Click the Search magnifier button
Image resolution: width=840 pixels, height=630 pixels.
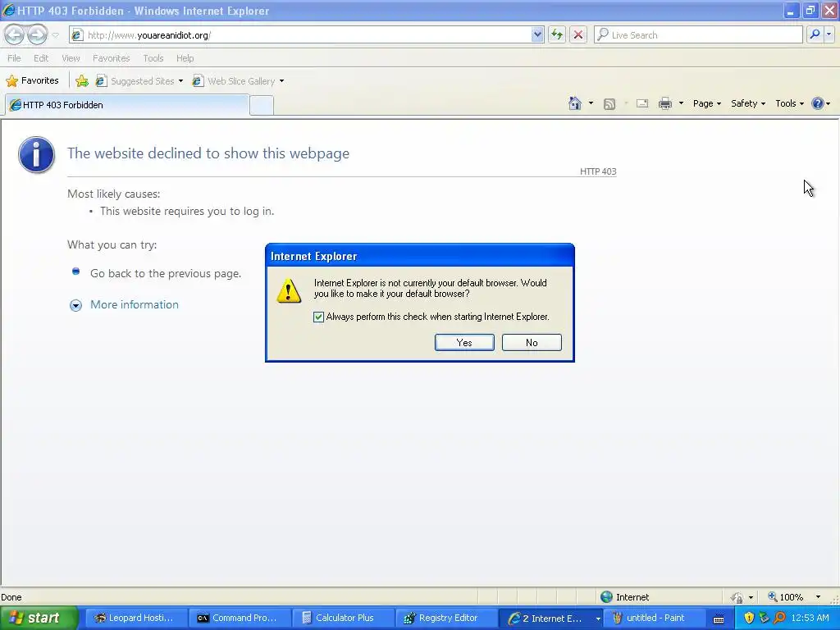tap(815, 34)
